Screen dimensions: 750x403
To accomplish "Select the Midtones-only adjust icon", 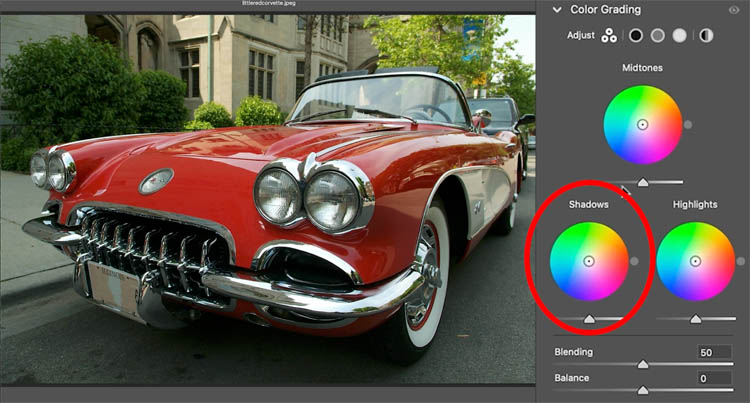I will (x=658, y=35).
